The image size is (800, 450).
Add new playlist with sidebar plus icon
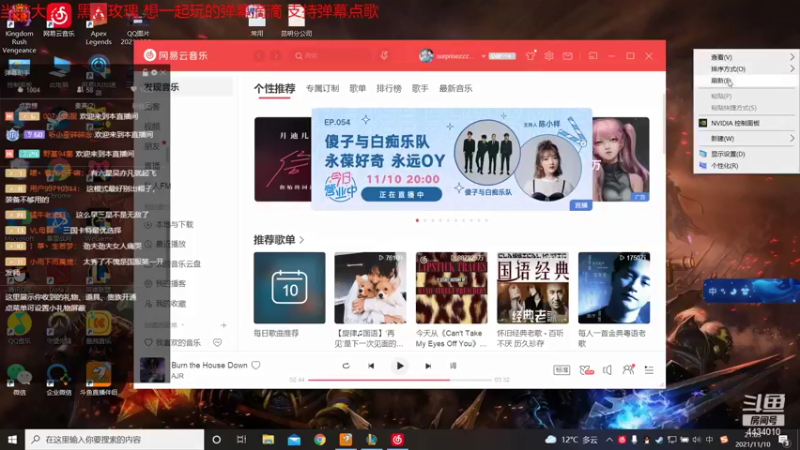pos(223,325)
